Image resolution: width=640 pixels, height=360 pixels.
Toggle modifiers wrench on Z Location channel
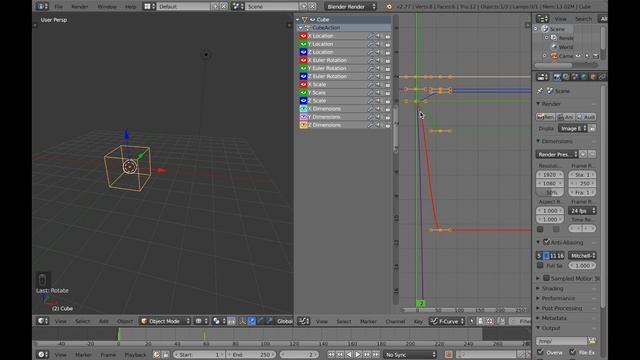(x=371, y=52)
